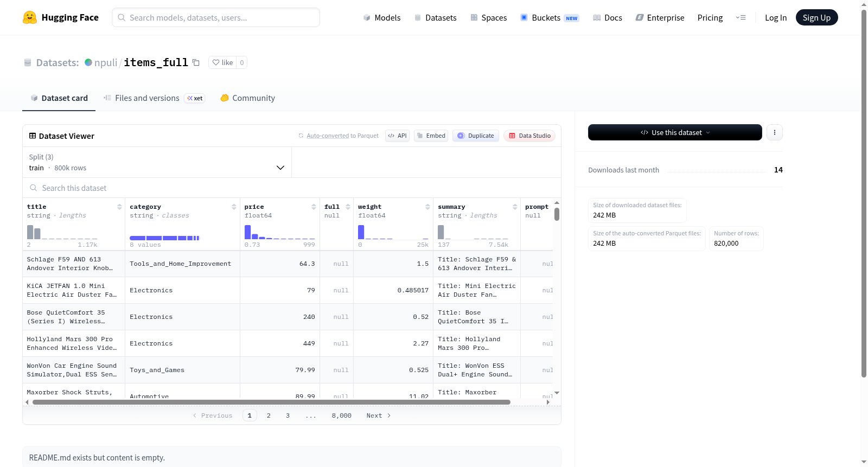Select the KiCA JETFAN 1.0 Mini title cell
The image size is (868, 467).
74,290
